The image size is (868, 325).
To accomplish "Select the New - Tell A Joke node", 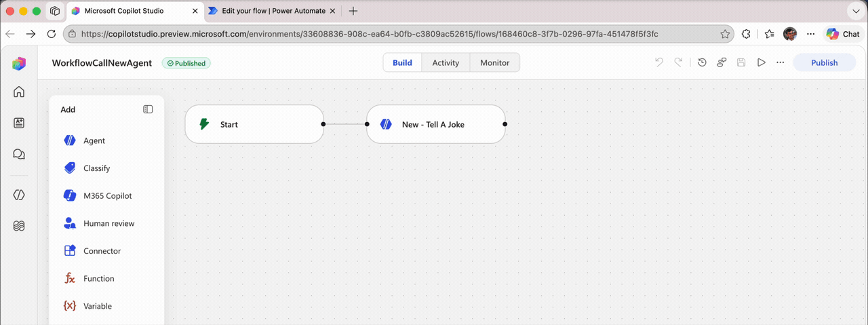I will pos(436,124).
